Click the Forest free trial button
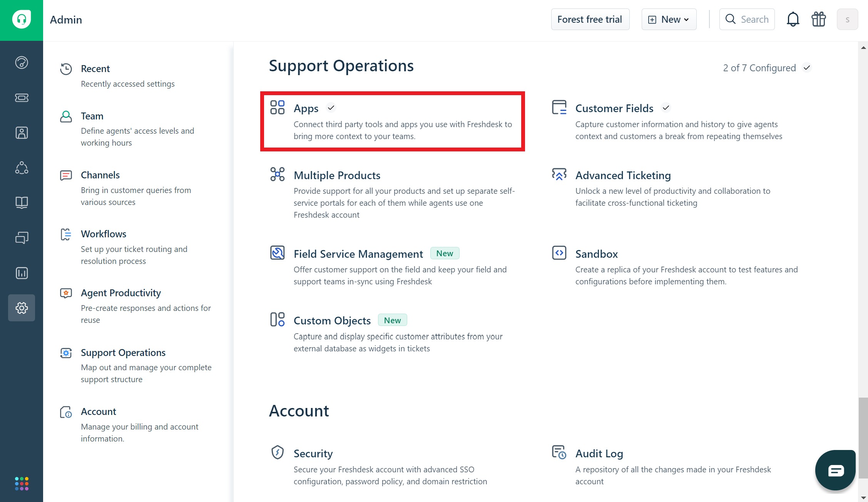 tap(590, 19)
